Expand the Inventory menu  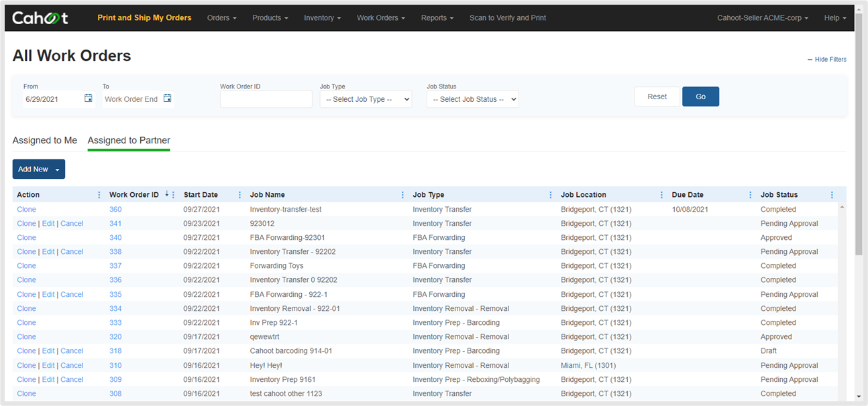pyautogui.click(x=322, y=18)
